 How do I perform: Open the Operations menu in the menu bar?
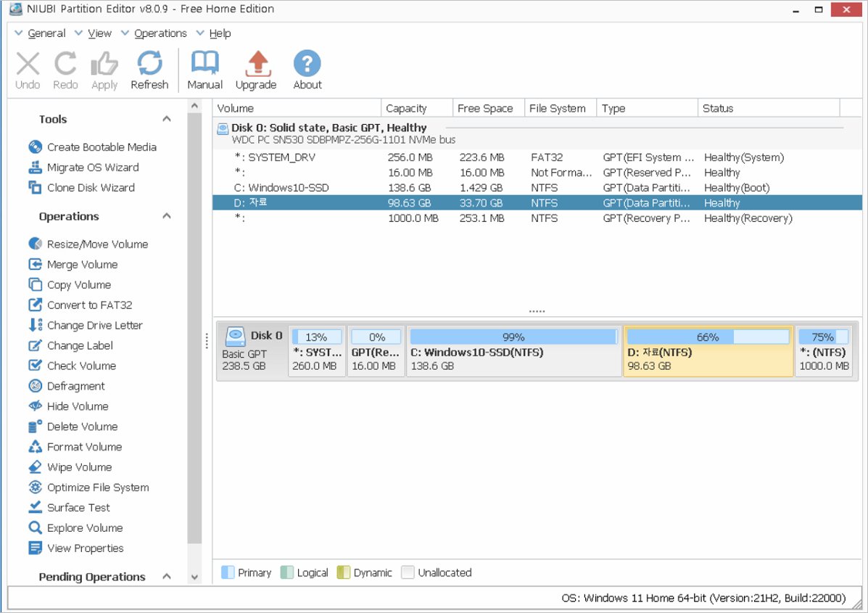(x=160, y=33)
